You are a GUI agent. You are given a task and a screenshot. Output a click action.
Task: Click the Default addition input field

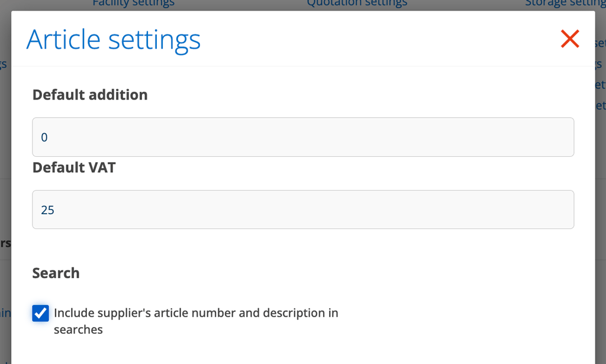point(303,137)
